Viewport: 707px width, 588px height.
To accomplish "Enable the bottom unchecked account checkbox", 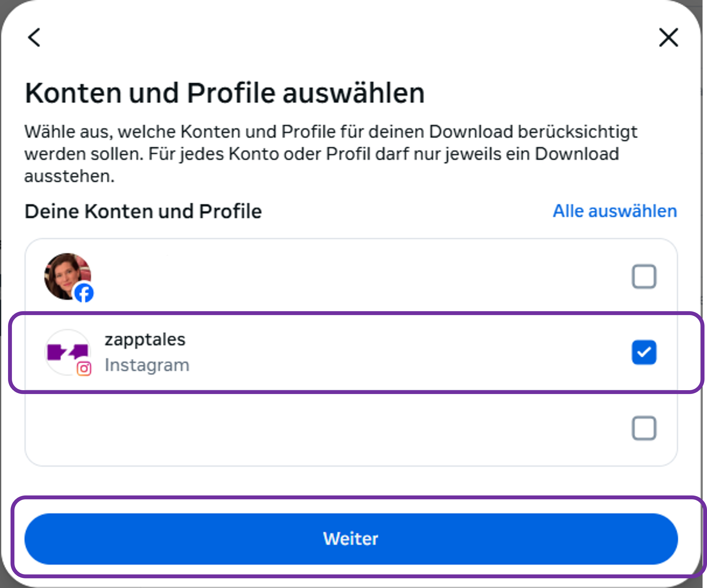I will tap(644, 428).
